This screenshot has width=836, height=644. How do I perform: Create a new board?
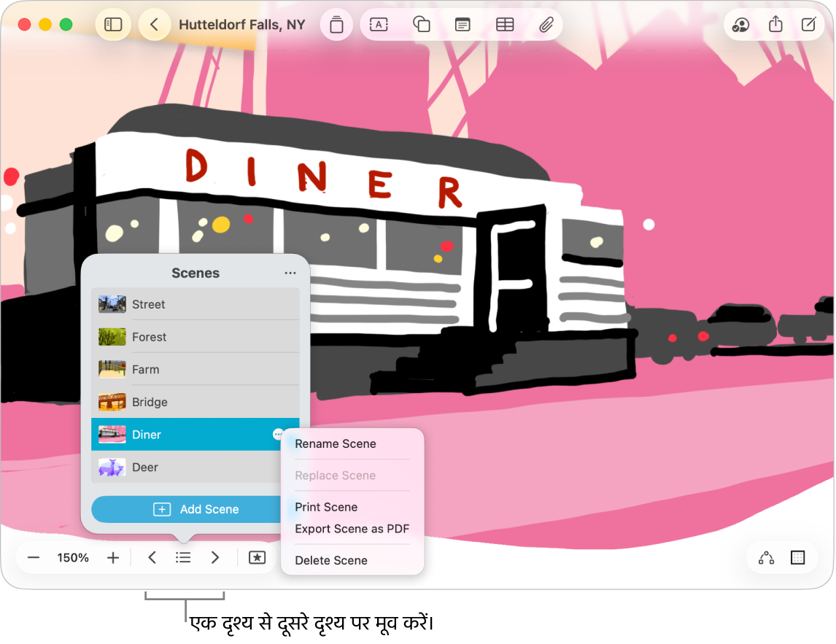[808, 25]
